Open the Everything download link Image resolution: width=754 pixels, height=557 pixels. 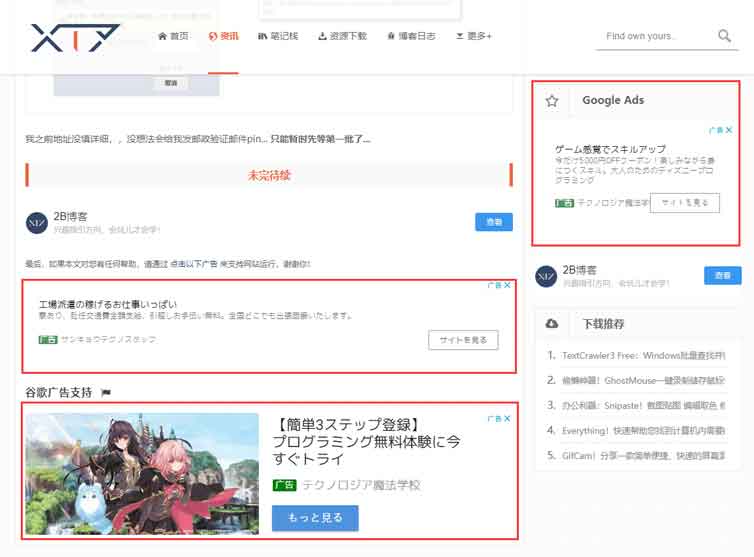(x=643, y=430)
